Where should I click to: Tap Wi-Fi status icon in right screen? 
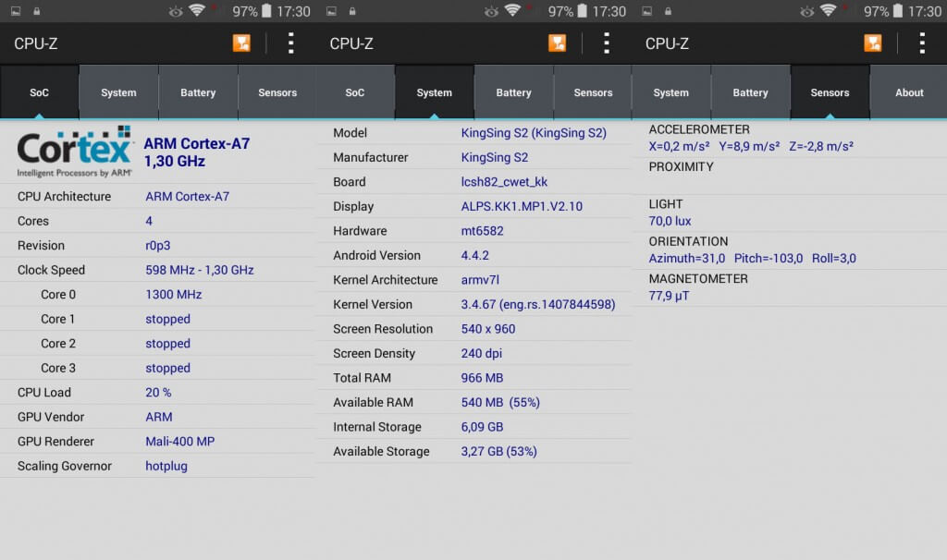[x=828, y=11]
